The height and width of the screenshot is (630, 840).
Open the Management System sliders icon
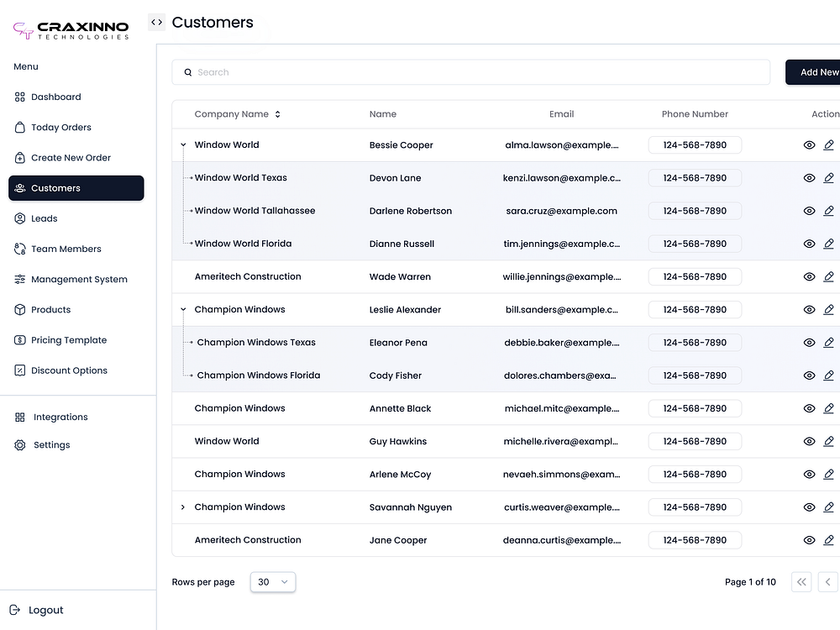click(x=18, y=279)
